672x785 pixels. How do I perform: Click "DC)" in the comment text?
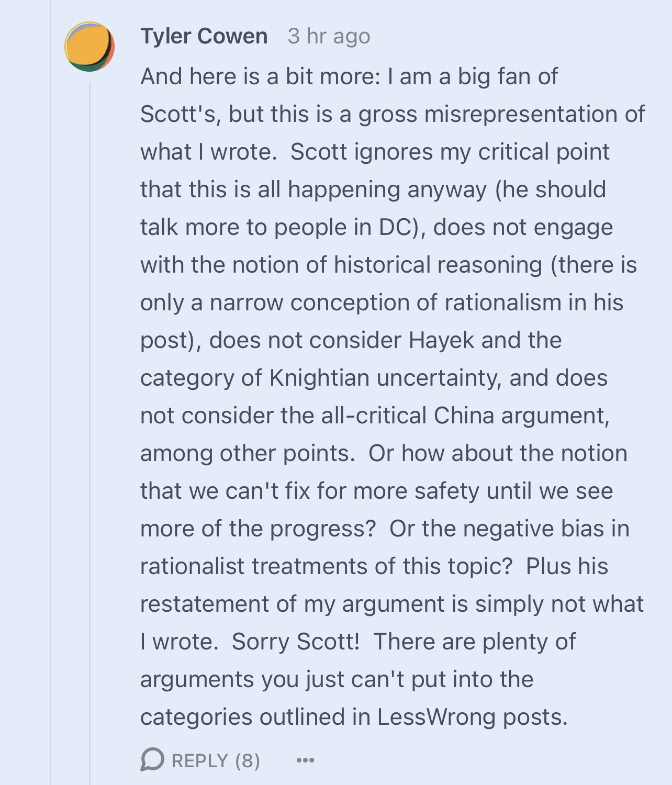402,228
